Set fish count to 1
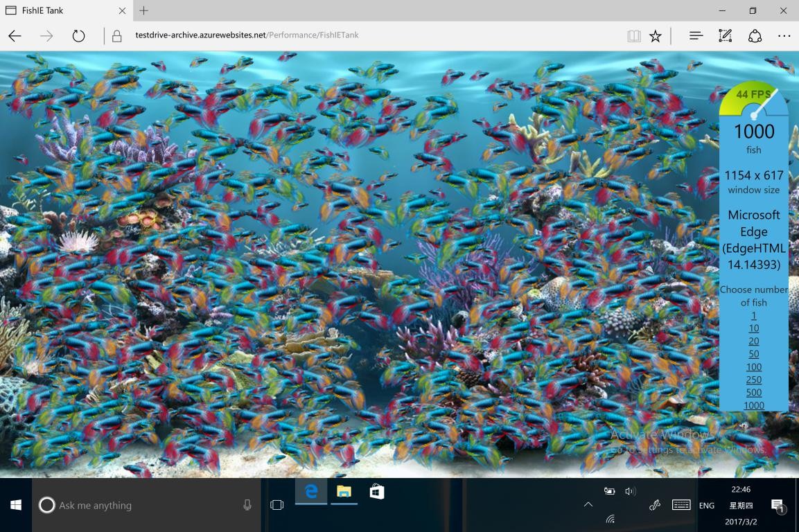Screen dimensions: 799x532 [x=754, y=315]
